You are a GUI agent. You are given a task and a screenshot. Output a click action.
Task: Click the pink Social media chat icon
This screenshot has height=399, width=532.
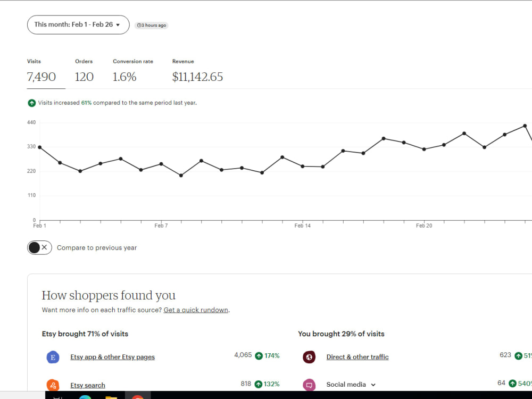[x=309, y=385]
